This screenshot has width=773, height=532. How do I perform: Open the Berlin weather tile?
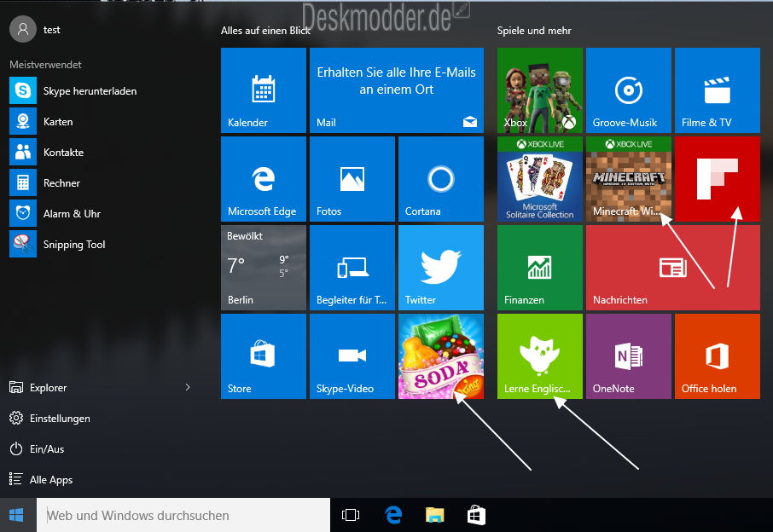click(264, 268)
